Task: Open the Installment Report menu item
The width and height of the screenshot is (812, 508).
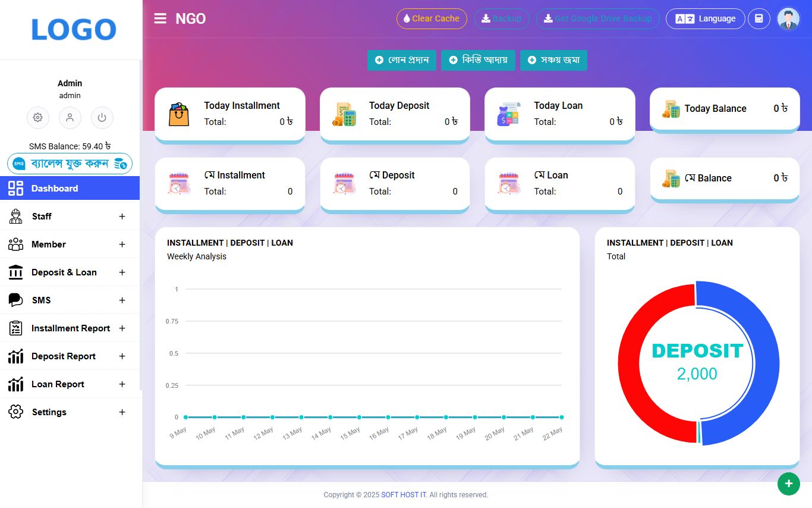Action: pyautogui.click(x=70, y=328)
